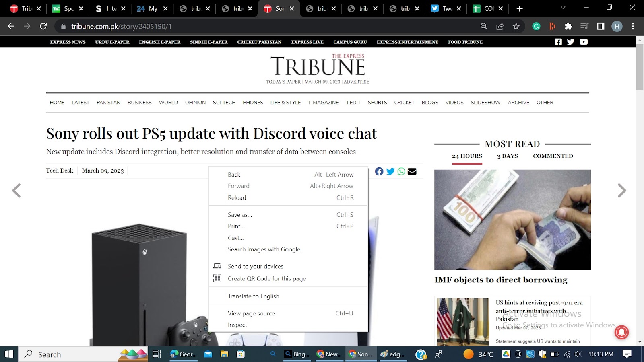Select the 24 HOURS most-read tab
The height and width of the screenshot is (362, 644).
467,156
